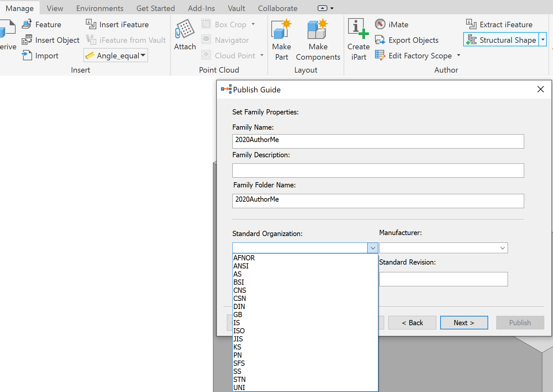Select DIN from the list
The height and width of the screenshot is (392, 553).
[x=305, y=306]
